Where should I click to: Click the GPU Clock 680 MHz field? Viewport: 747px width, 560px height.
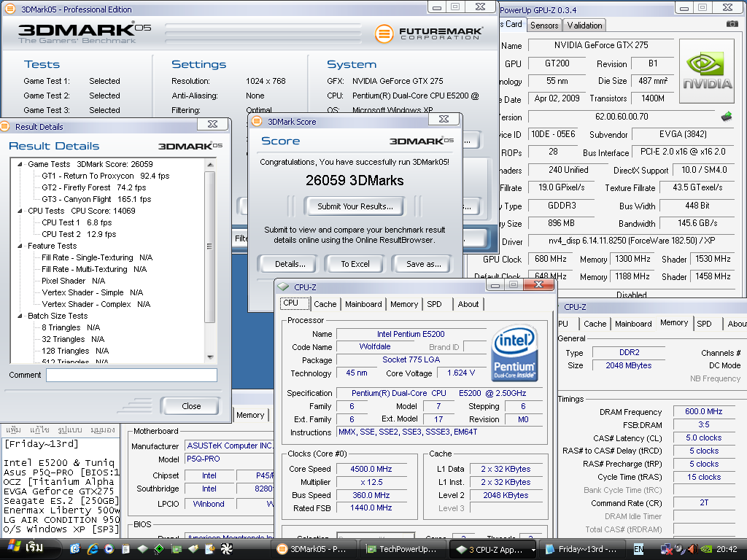(x=550, y=259)
